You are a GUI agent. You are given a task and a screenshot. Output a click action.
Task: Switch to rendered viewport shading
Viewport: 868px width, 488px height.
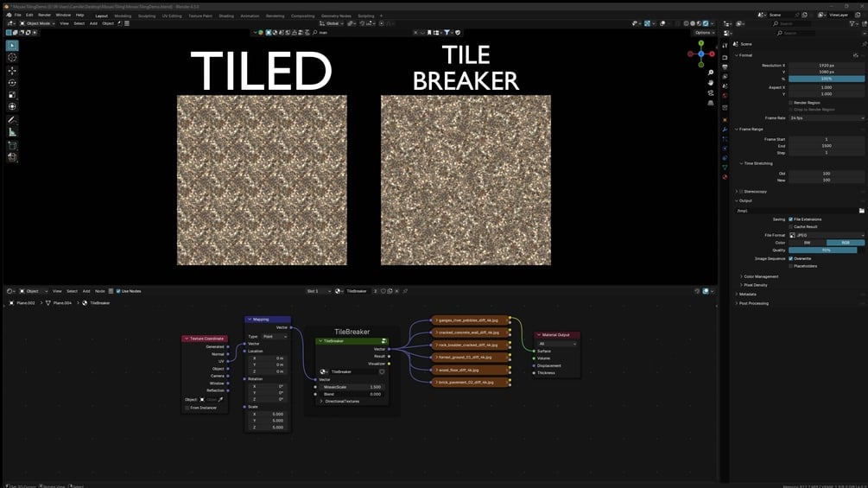pyautogui.click(x=706, y=24)
